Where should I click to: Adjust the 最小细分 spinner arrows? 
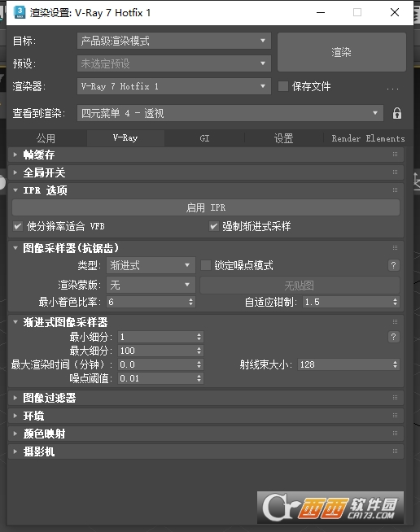pyautogui.click(x=199, y=337)
